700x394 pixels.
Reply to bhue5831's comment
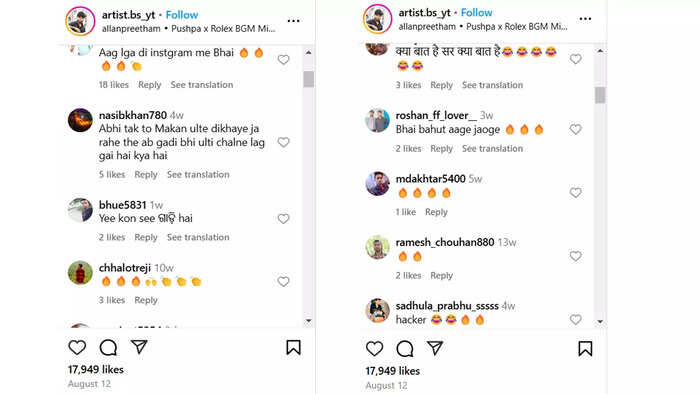click(146, 237)
